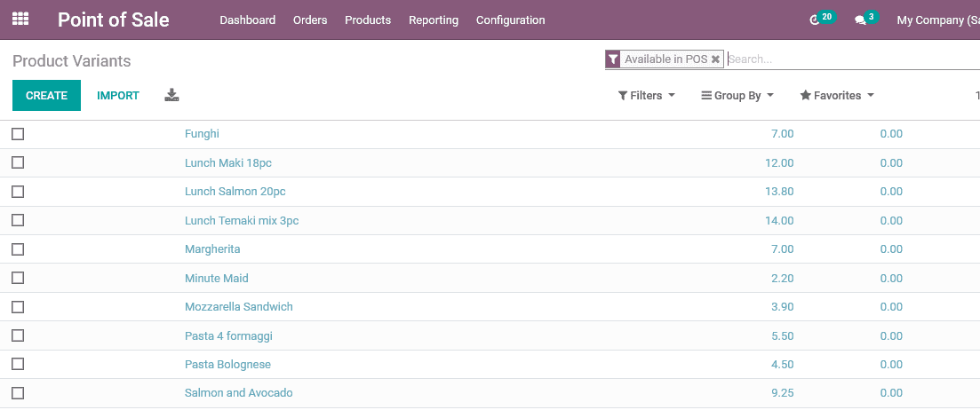Open the Dashboard menu

[x=248, y=20]
